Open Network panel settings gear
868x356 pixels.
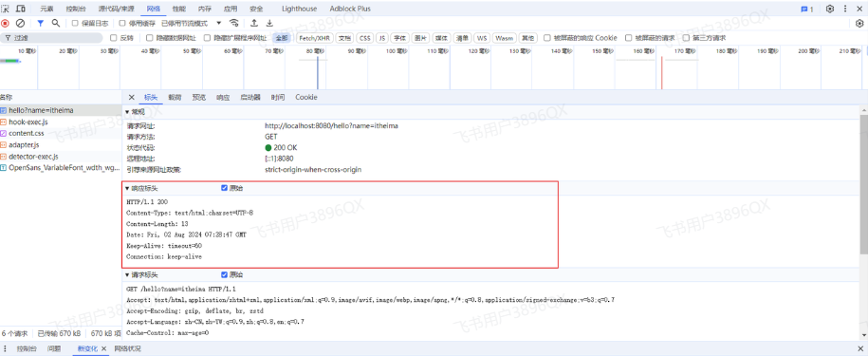(x=859, y=23)
